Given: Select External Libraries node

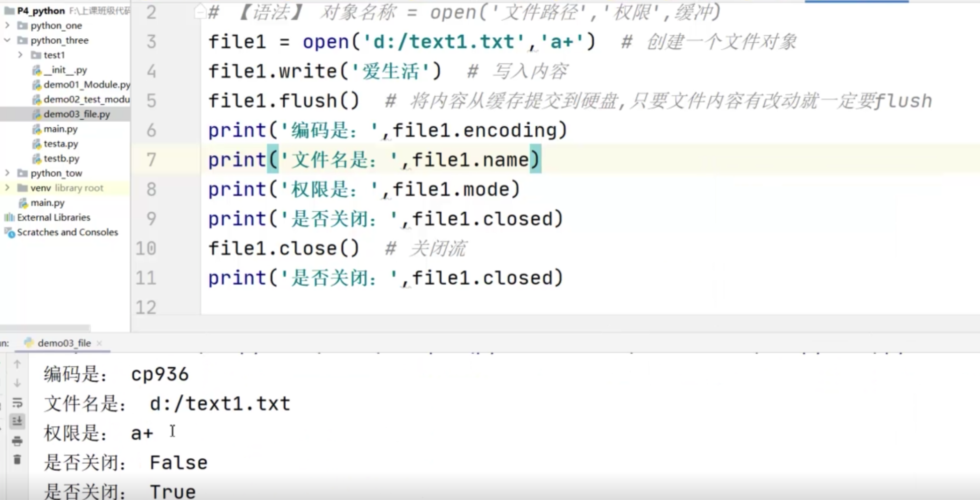Looking at the screenshot, I should tap(54, 217).
